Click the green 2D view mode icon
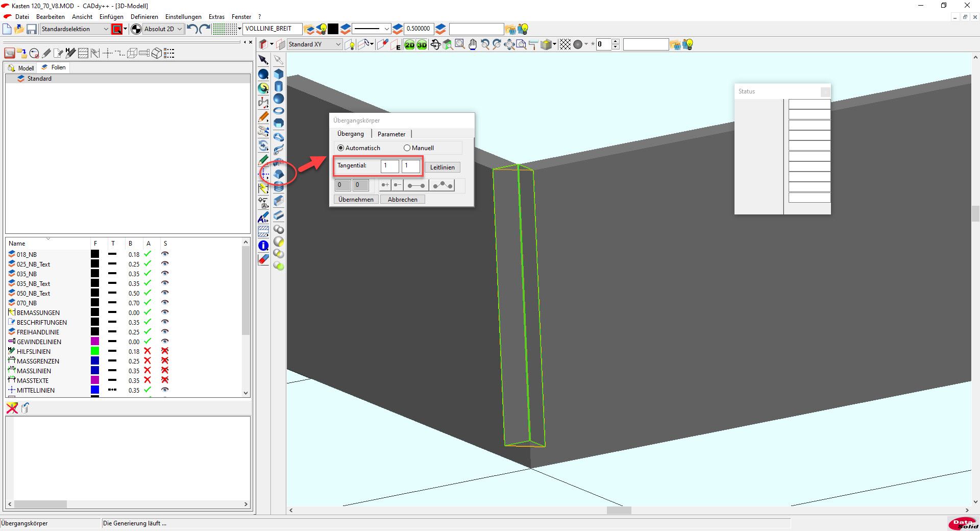The height and width of the screenshot is (531, 980). (x=409, y=45)
